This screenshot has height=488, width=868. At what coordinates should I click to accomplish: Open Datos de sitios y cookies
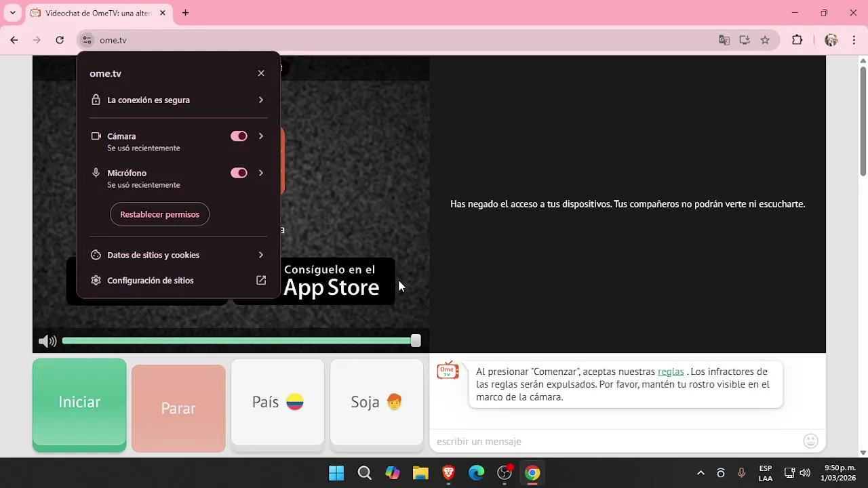pos(178,255)
